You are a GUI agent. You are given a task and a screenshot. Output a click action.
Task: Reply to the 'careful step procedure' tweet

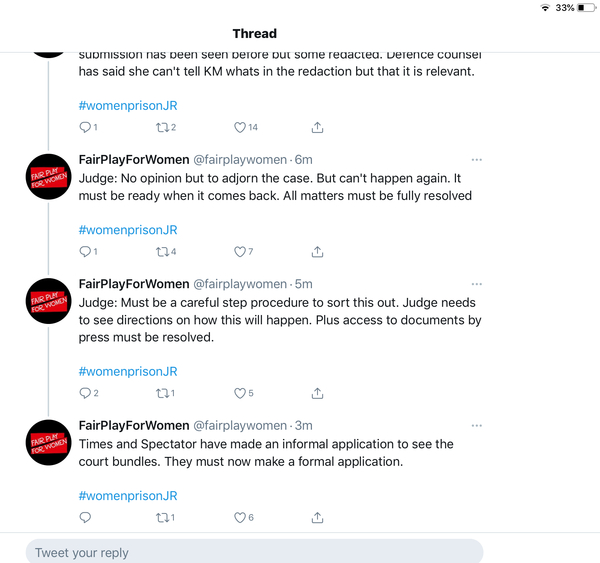click(85, 393)
